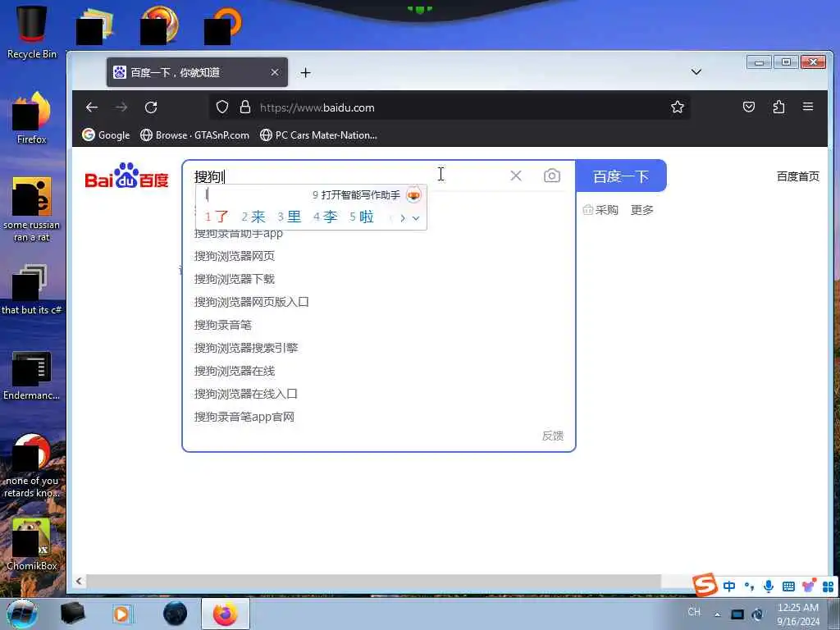Reload the Baidu page
Viewport: 840px width, 630px height.
click(x=151, y=107)
